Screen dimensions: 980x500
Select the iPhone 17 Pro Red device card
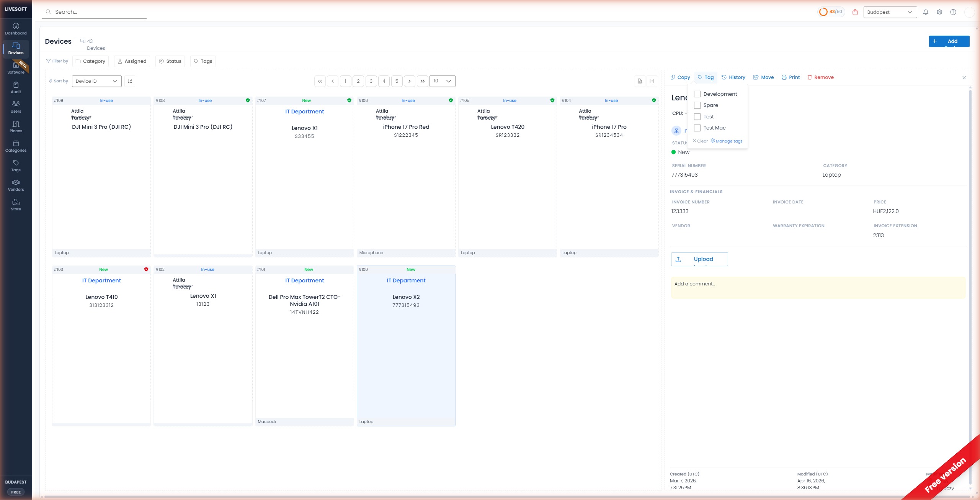coord(406,177)
